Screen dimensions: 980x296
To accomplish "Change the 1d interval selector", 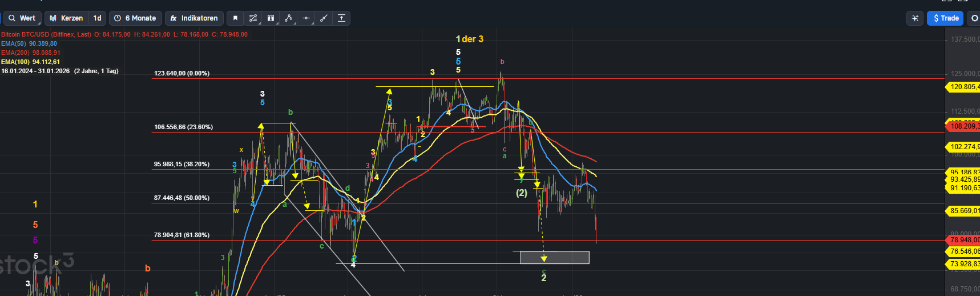I will (x=98, y=18).
